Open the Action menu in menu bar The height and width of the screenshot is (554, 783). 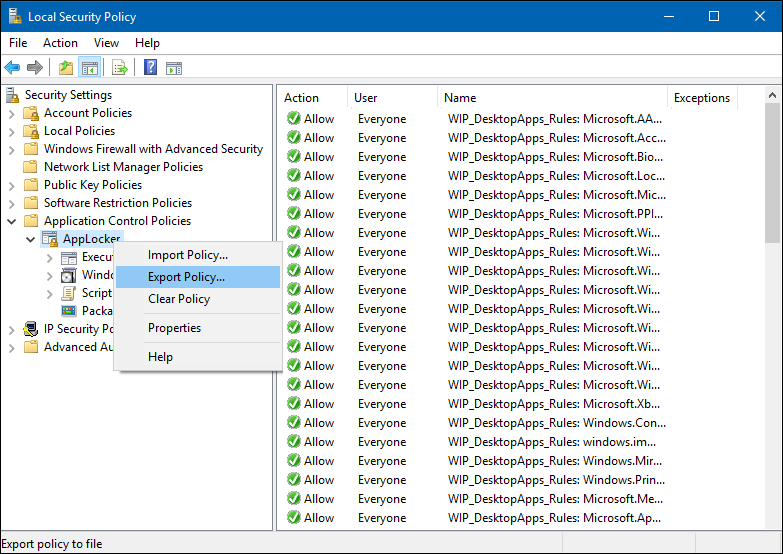[x=60, y=43]
